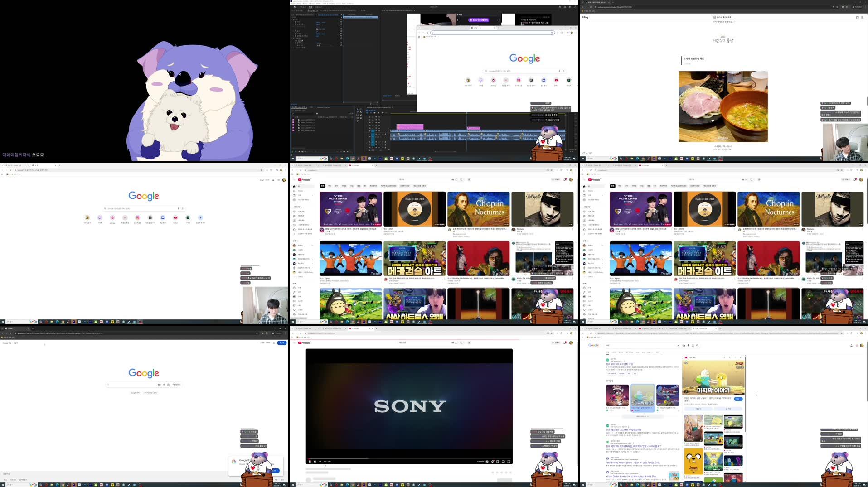
Task: Go to previous item in YouTube preview panel
Action: pyautogui.click(x=724, y=357)
